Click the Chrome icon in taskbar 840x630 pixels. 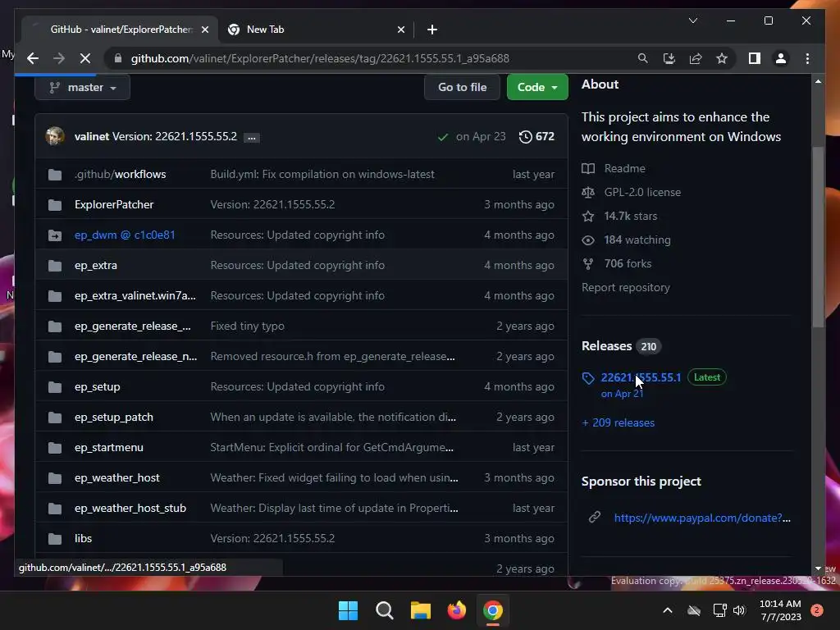pos(493,610)
